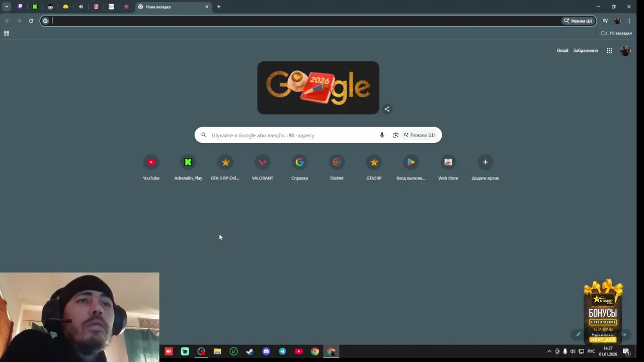Open the Gmail link
The height and width of the screenshot is (362, 644).
[x=562, y=50]
